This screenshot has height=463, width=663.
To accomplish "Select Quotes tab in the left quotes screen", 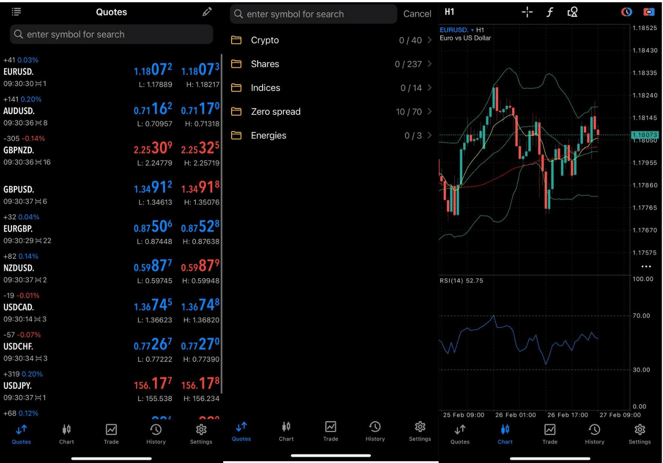I will click(x=21, y=434).
